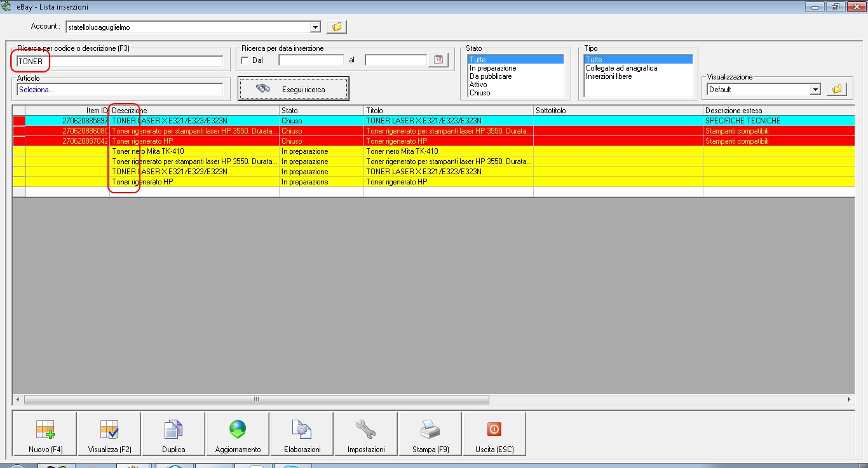
Task: Run the search with Esegui ricerca
Action: click(x=294, y=89)
